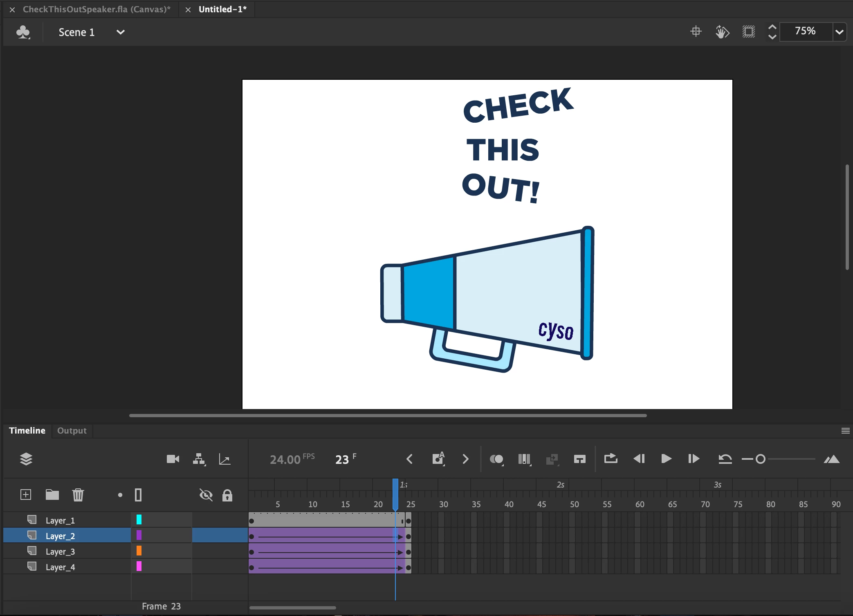Toggle the loop playback button
This screenshot has height=616, width=853.
pos(611,459)
